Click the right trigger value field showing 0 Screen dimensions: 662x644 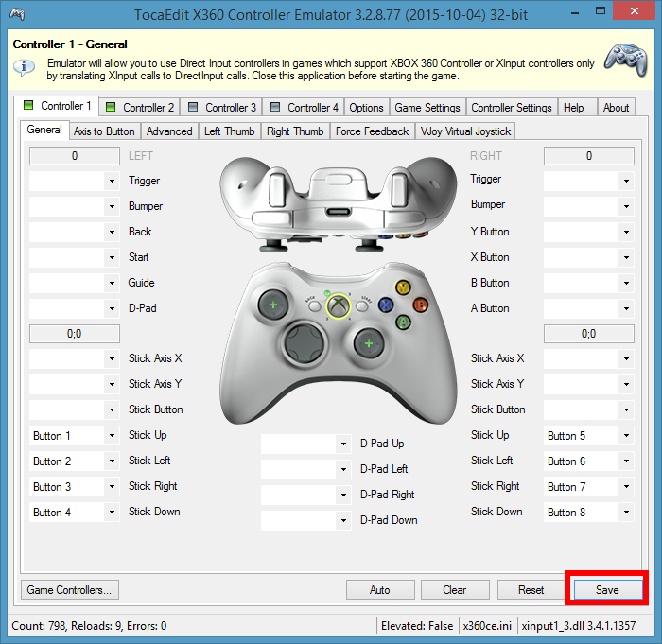pyautogui.click(x=588, y=156)
